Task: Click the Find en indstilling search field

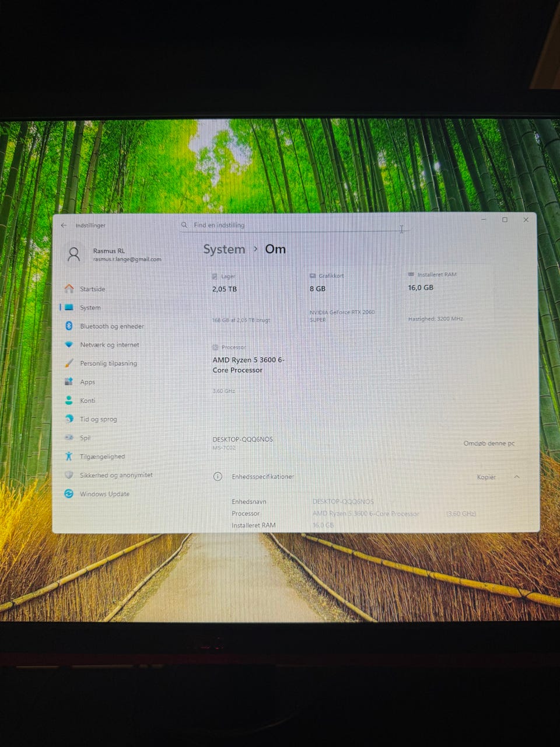Action: 295,225
